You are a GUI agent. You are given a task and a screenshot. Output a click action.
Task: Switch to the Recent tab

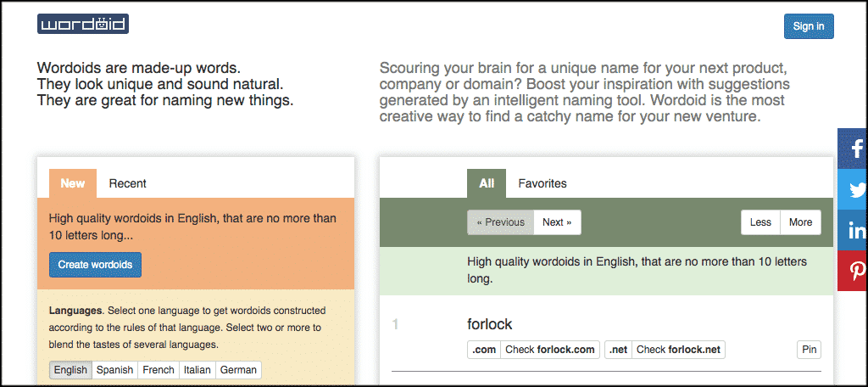(127, 183)
